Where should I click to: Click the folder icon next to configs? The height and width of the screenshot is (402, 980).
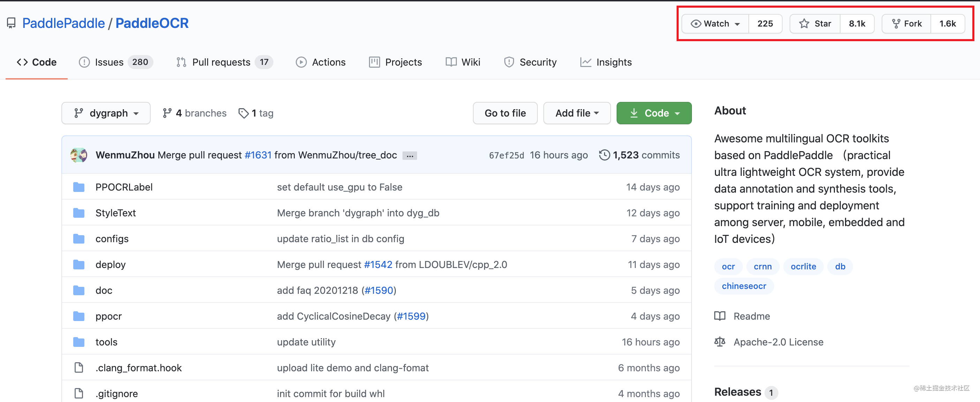click(79, 239)
